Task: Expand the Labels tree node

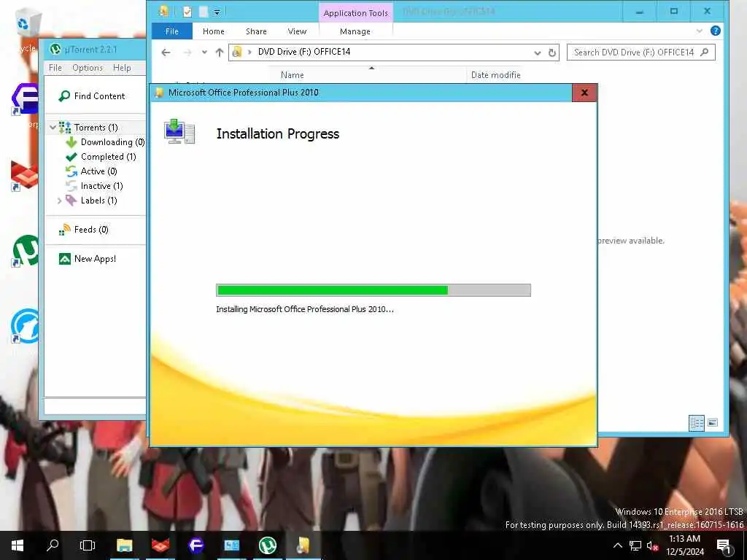Action: pos(59,201)
